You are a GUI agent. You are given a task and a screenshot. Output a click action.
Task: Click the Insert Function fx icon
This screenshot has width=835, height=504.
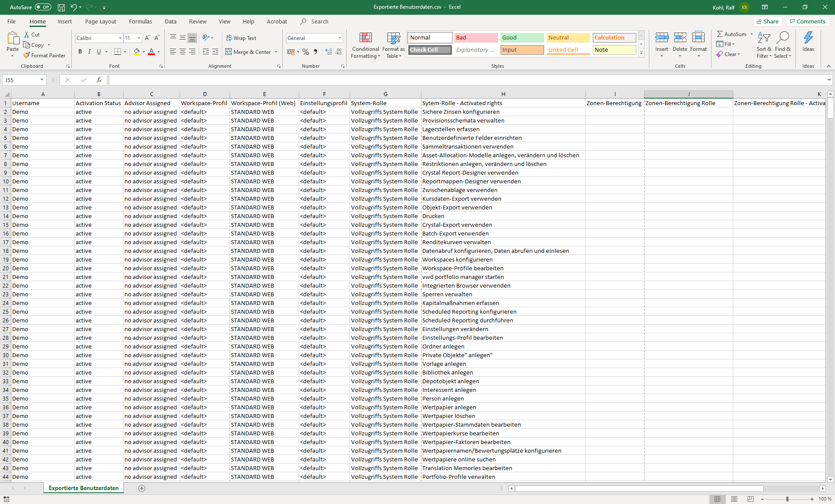coord(99,80)
